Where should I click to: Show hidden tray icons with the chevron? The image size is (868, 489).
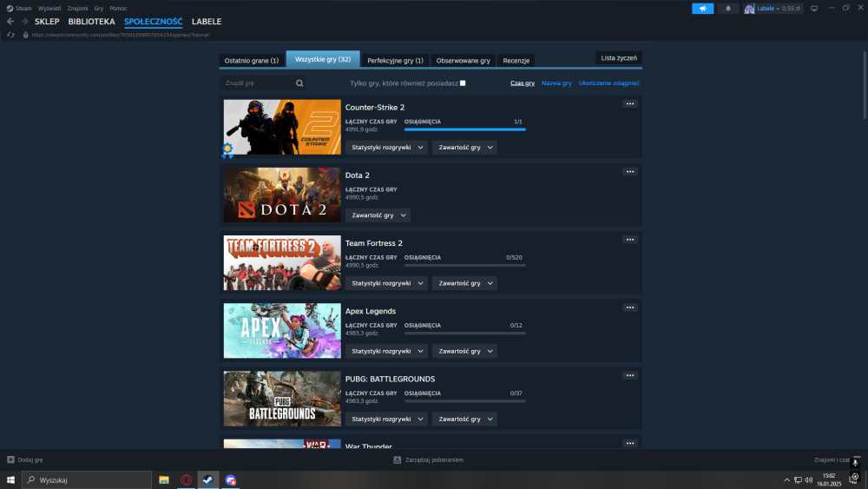(x=786, y=480)
